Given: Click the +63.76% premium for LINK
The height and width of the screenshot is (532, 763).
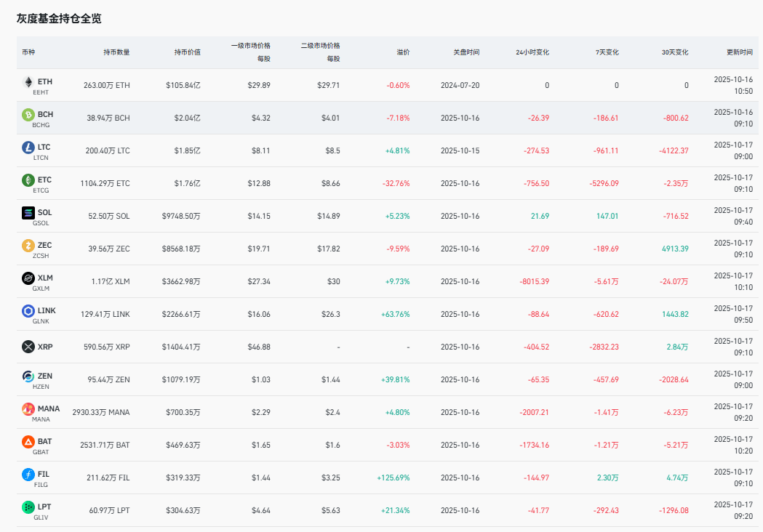Looking at the screenshot, I should 396,314.
